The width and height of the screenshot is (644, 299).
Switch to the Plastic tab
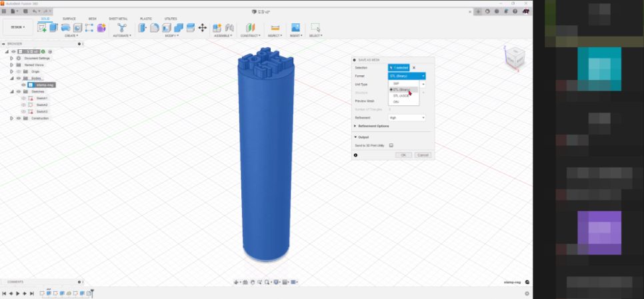[x=146, y=19]
